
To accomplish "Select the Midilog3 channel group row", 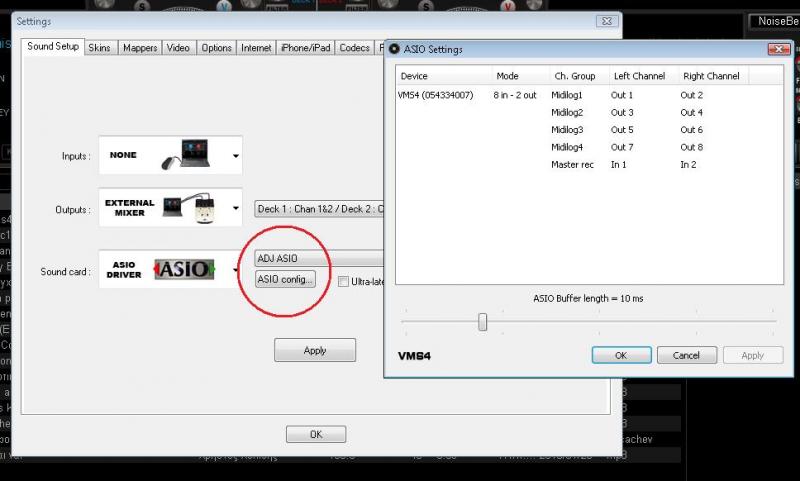I will click(x=567, y=130).
